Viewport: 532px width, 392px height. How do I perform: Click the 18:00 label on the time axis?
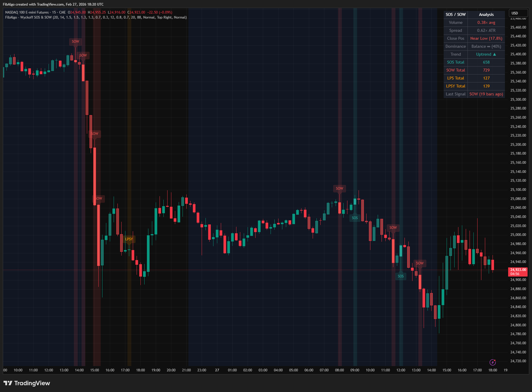tap(493, 370)
